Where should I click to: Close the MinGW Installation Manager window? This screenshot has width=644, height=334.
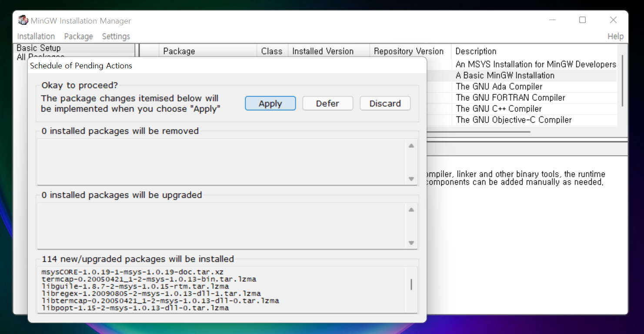tap(613, 20)
